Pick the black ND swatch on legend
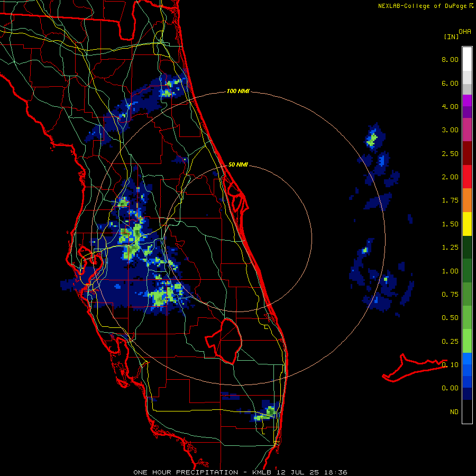Viewport: 476px width, 476px height. point(467,411)
